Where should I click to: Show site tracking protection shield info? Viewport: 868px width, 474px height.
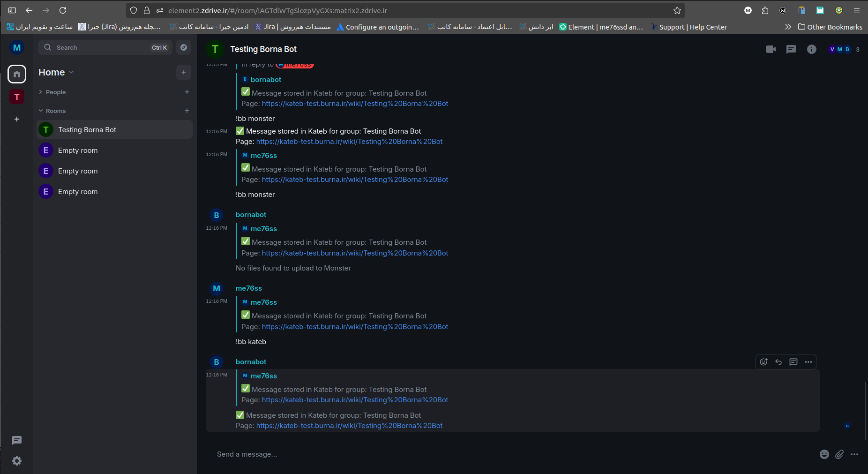click(134, 10)
